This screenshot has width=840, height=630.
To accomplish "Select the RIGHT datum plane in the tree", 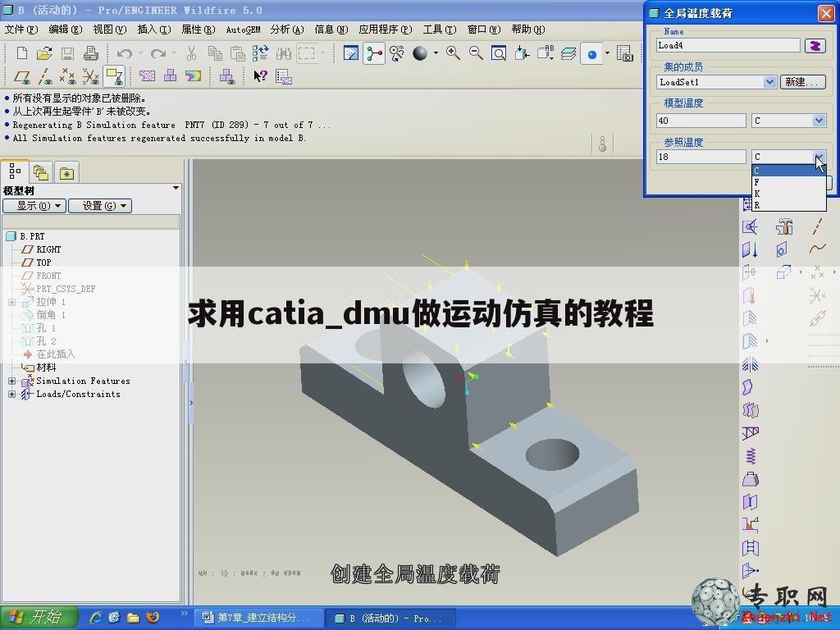I will [x=48, y=249].
